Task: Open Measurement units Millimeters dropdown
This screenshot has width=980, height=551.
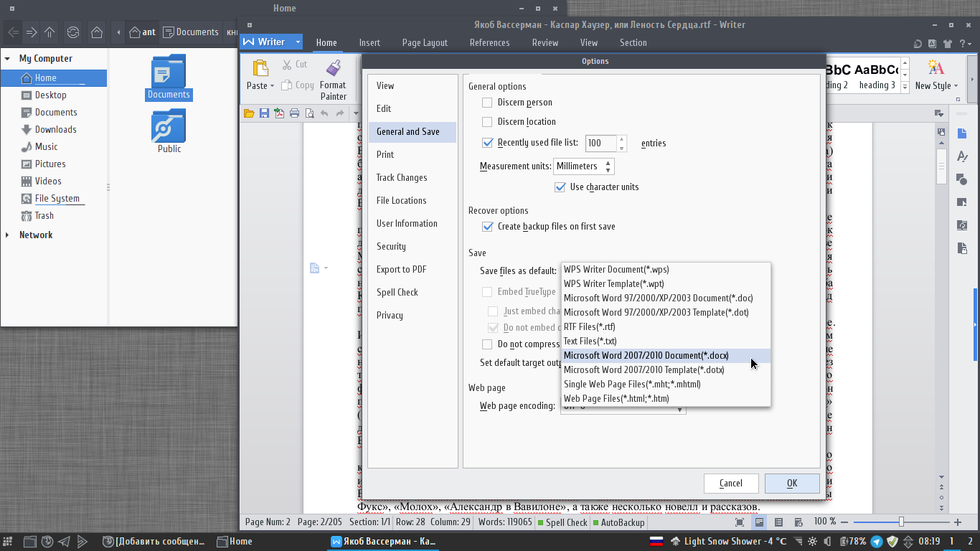Action: click(584, 166)
